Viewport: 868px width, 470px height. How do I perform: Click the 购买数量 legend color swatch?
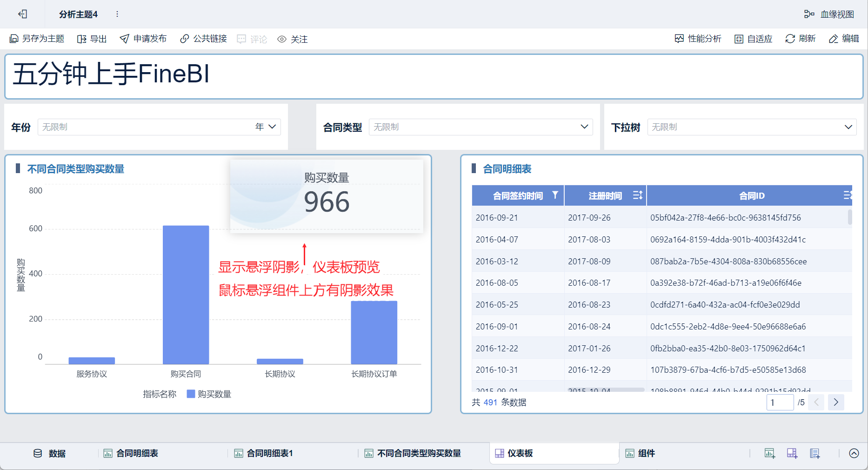coord(191,394)
